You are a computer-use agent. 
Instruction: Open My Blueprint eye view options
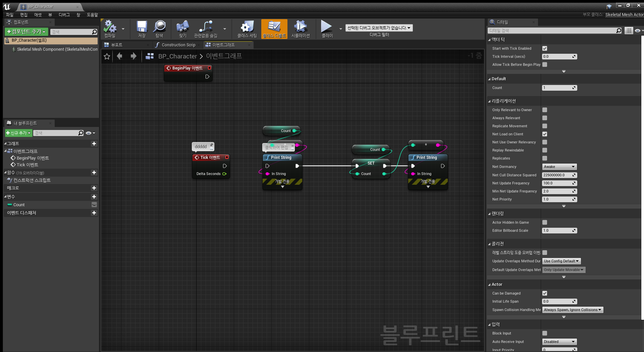pyautogui.click(x=90, y=133)
